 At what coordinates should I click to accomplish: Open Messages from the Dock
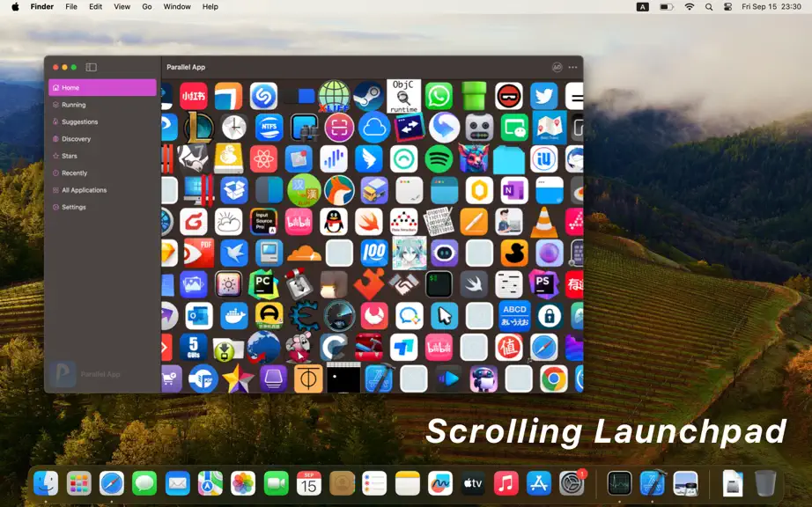[144, 484]
